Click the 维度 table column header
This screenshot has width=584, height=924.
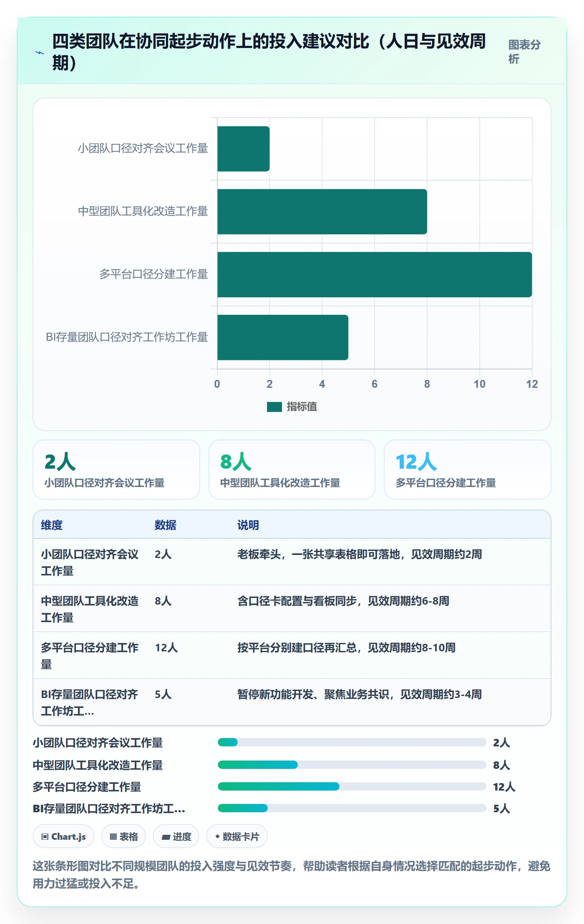pos(52,525)
